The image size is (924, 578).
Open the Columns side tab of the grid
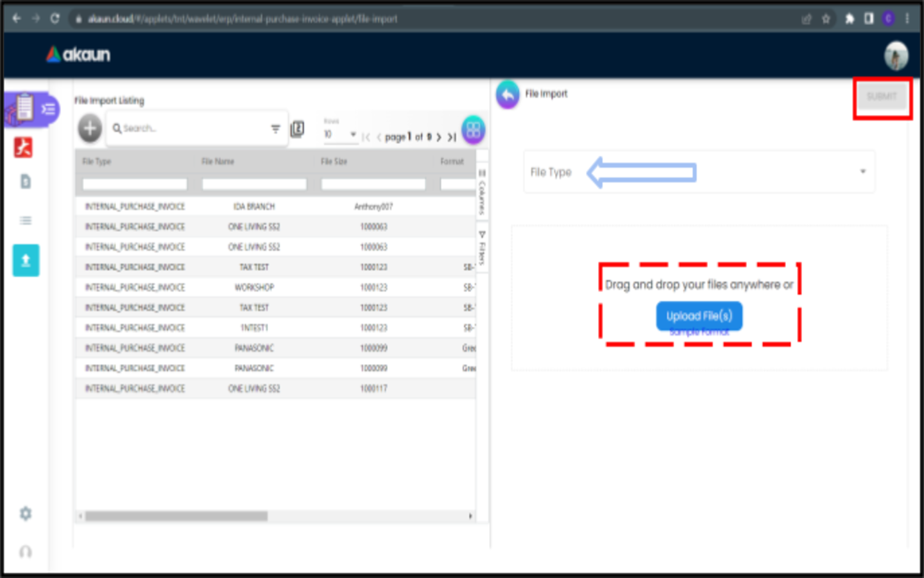point(482,191)
